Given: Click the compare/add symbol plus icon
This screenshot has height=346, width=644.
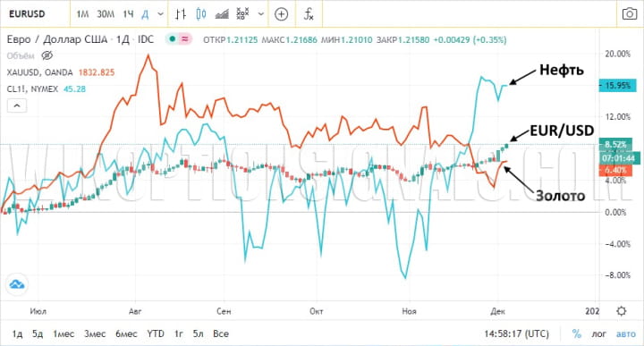Looking at the screenshot, I should click(282, 14).
